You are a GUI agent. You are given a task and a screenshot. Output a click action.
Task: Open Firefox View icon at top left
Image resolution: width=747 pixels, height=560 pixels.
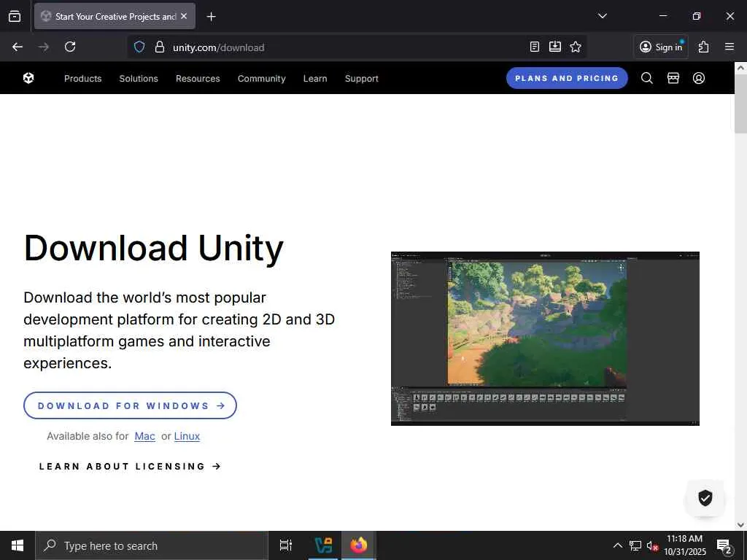15,16
